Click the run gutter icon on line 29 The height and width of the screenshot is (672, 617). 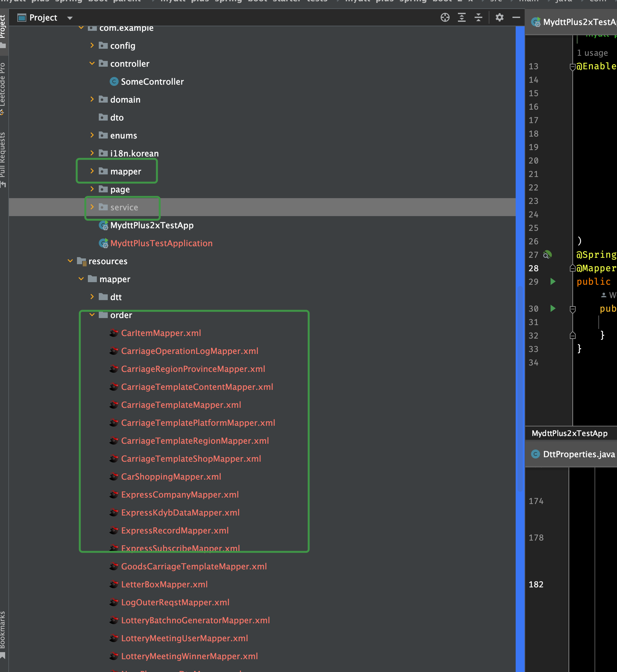[x=553, y=281]
